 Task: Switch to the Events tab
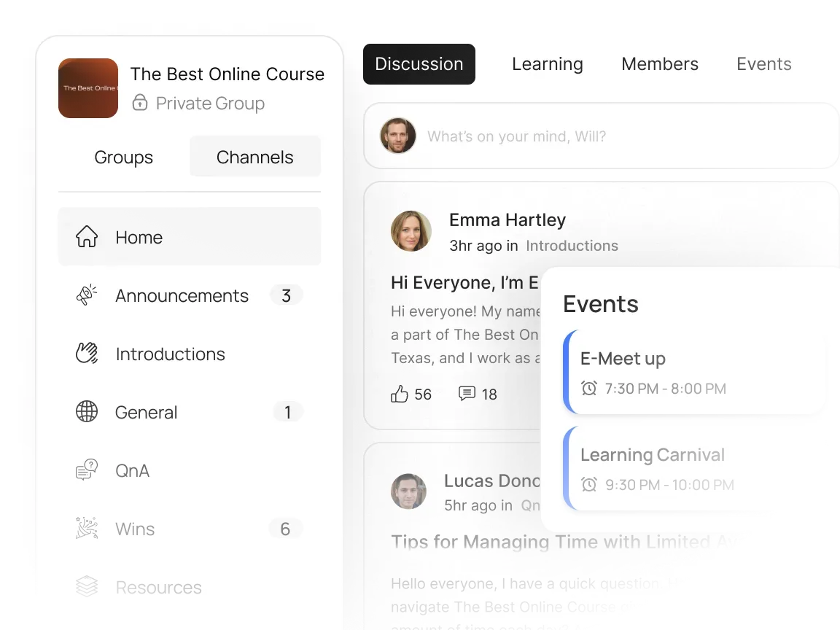[x=764, y=63]
